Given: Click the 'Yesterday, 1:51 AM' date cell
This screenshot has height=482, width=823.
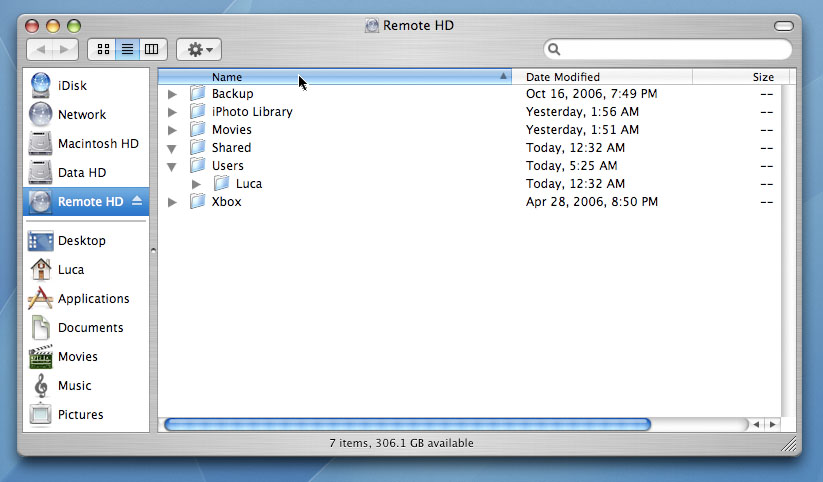Looking at the screenshot, I should click(582, 129).
